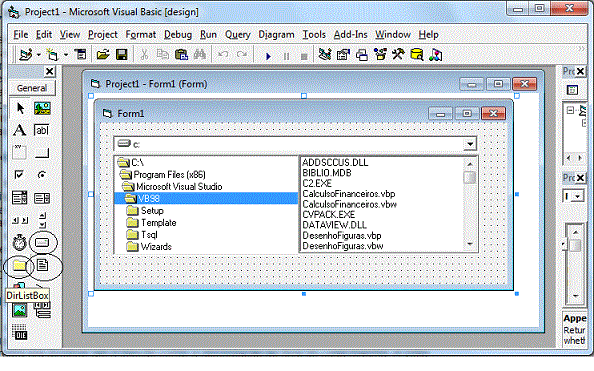Expand the drive list dropdown showing c:

470,144
